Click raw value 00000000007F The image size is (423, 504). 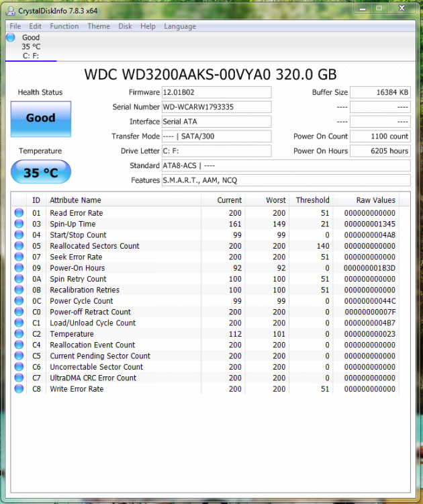pos(370,312)
